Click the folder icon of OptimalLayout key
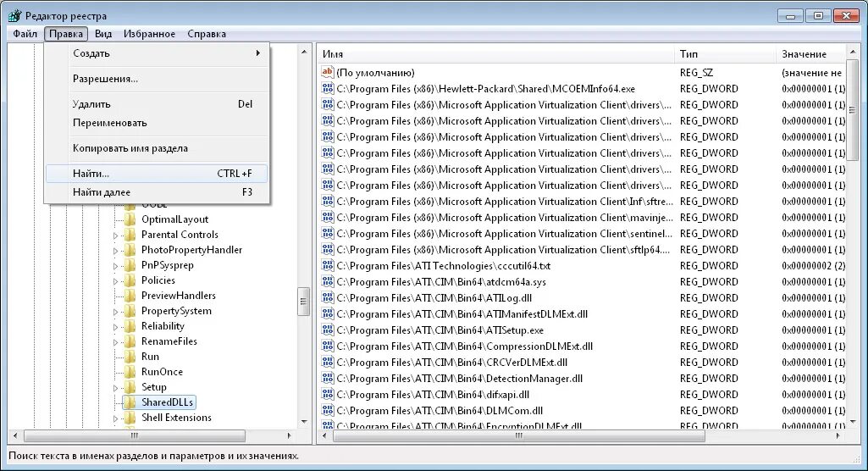This screenshot has width=868, height=471. point(130,219)
